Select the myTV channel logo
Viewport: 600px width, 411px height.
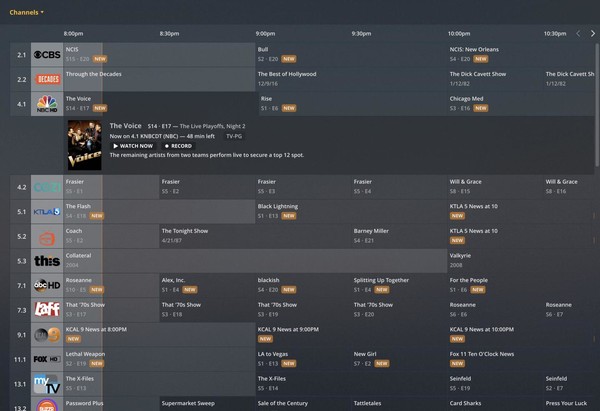coord(47,384)
